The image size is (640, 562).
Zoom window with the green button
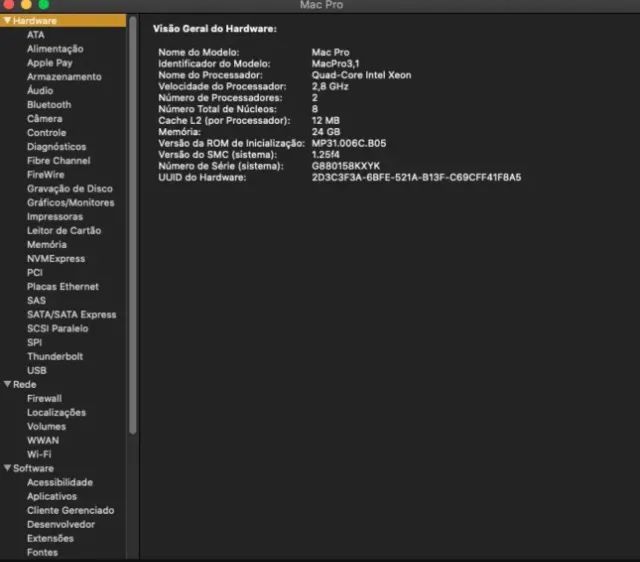tap(44, 4)
